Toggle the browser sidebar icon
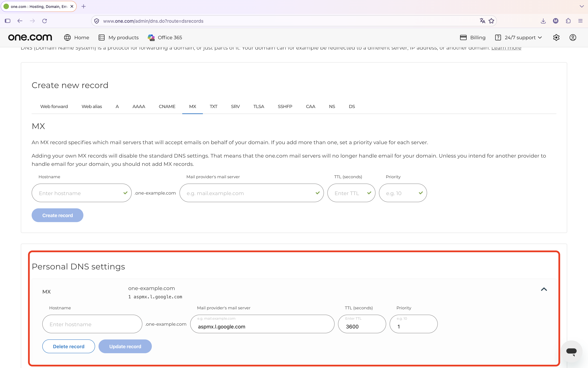This screenshot has height=368, width=588. (x=8, y=21)
